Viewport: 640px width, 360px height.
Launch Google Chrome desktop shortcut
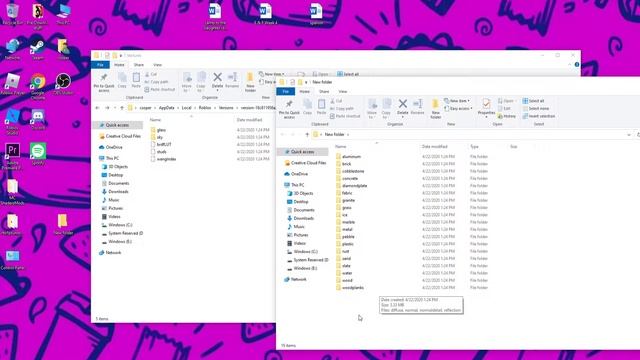(x=38, y=86)
